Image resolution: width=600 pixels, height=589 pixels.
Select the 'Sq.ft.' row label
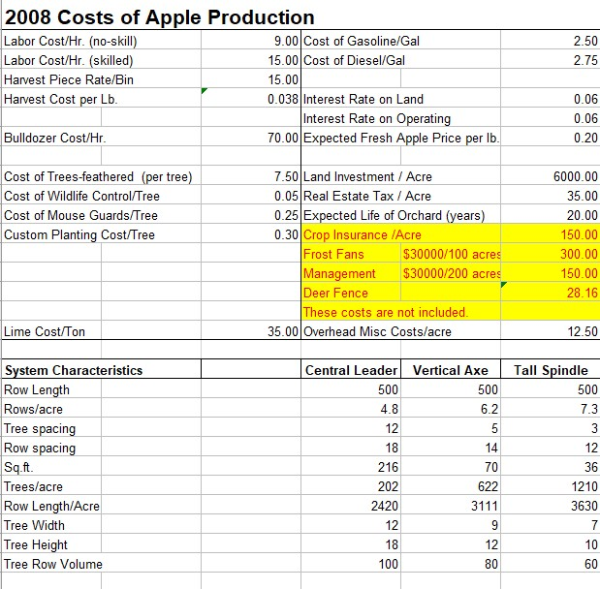[x=18, y=467]
